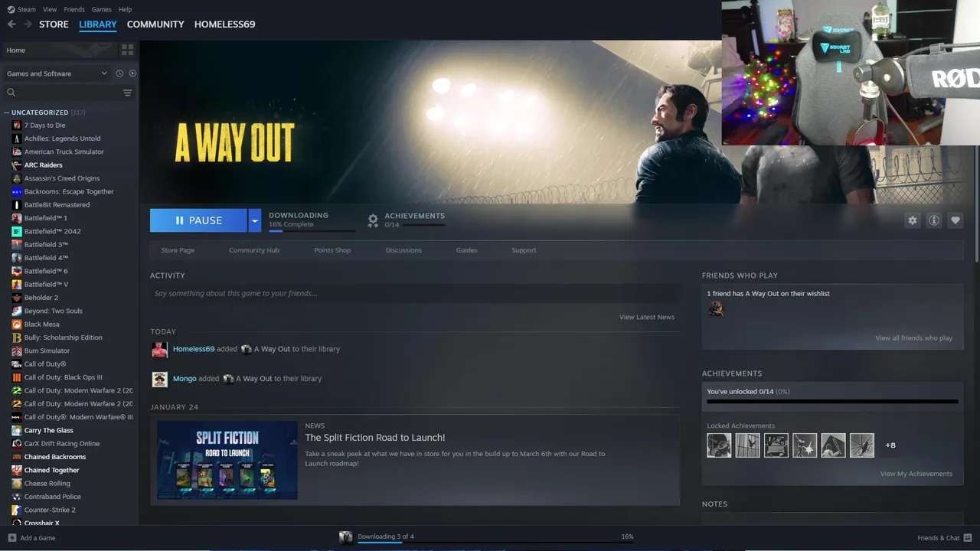
Task: Open the Friends menu
Action: coord(74,9)
